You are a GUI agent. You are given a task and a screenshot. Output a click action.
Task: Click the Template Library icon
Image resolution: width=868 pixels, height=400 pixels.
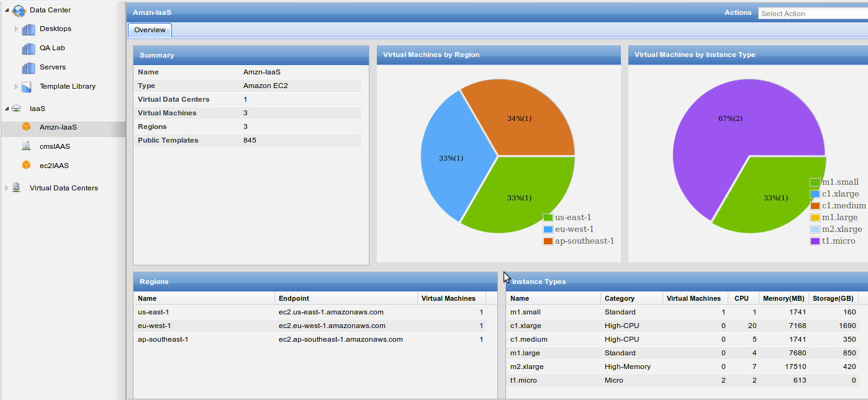point(27,87)
